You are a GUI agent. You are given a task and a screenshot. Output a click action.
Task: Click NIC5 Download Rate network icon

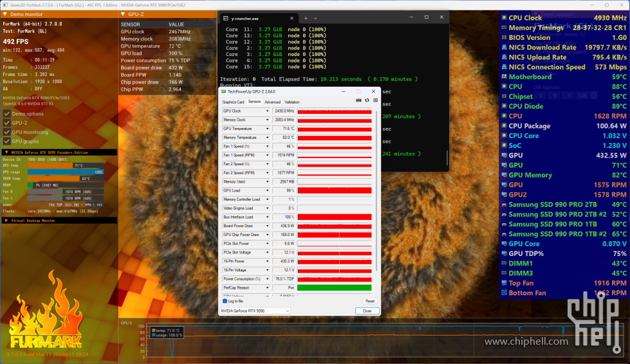tap(504, 48)
